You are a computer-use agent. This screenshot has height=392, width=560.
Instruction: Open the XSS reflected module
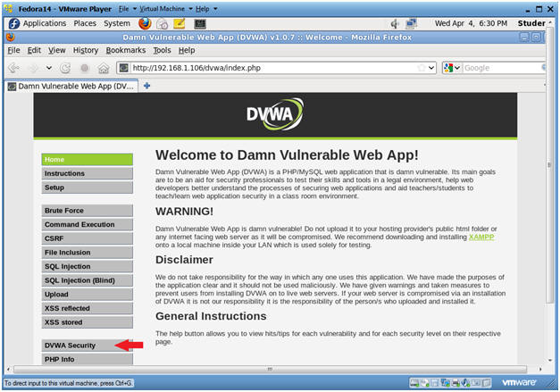point(88,308)
